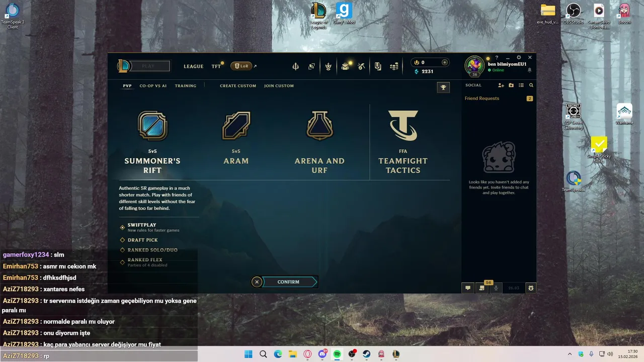Click the summoner profile avatar
Viewport: 644px width, 362px height.
(x=474, y=65)
